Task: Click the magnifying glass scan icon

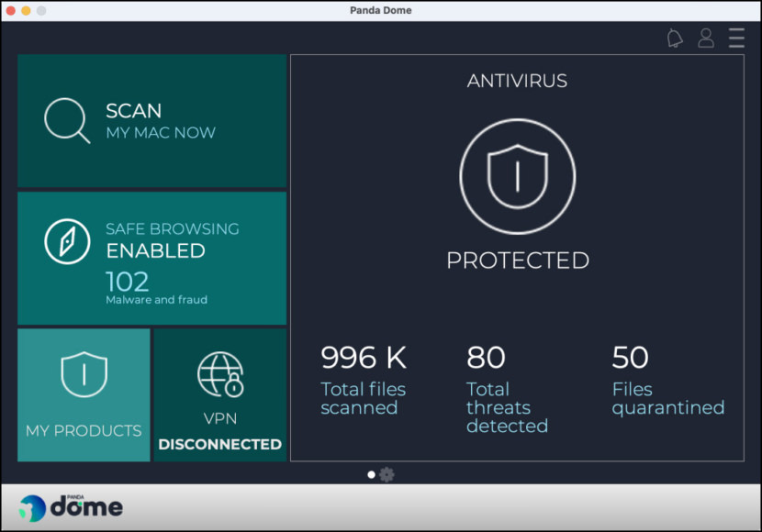Action: (x=67, y=120)
